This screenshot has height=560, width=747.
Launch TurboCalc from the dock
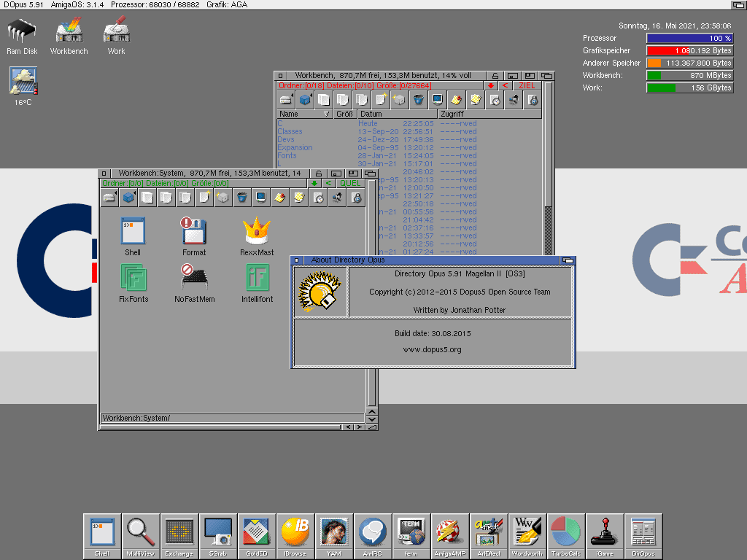point(566,536)
